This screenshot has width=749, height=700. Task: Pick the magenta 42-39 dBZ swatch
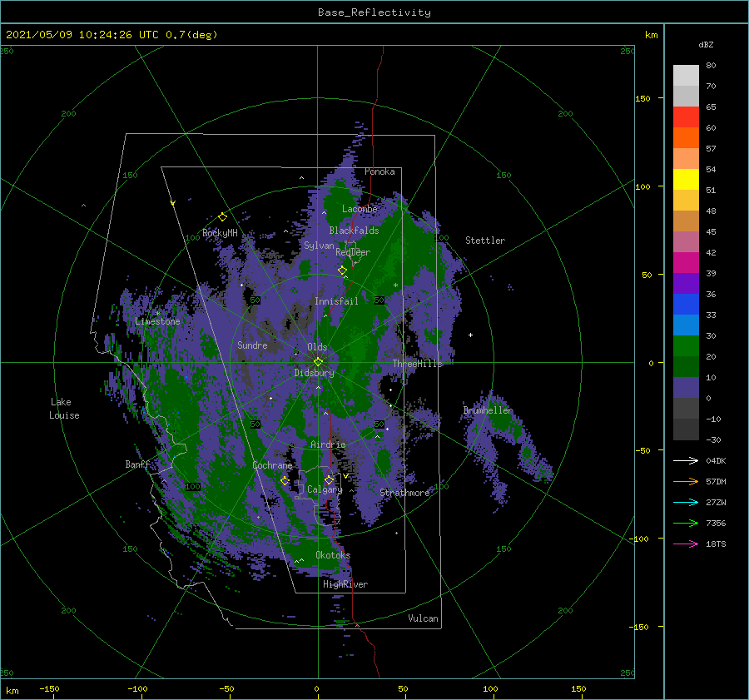pos(686,262)
